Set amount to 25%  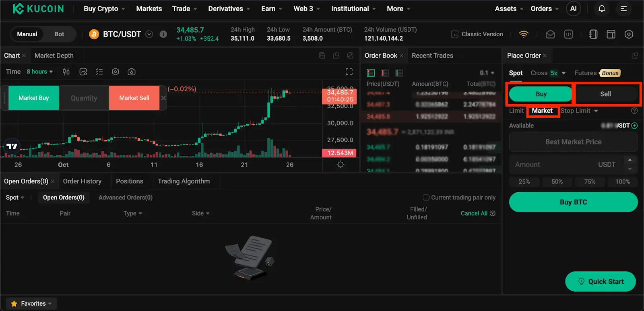pyautogui.click(x=524, y=181)
